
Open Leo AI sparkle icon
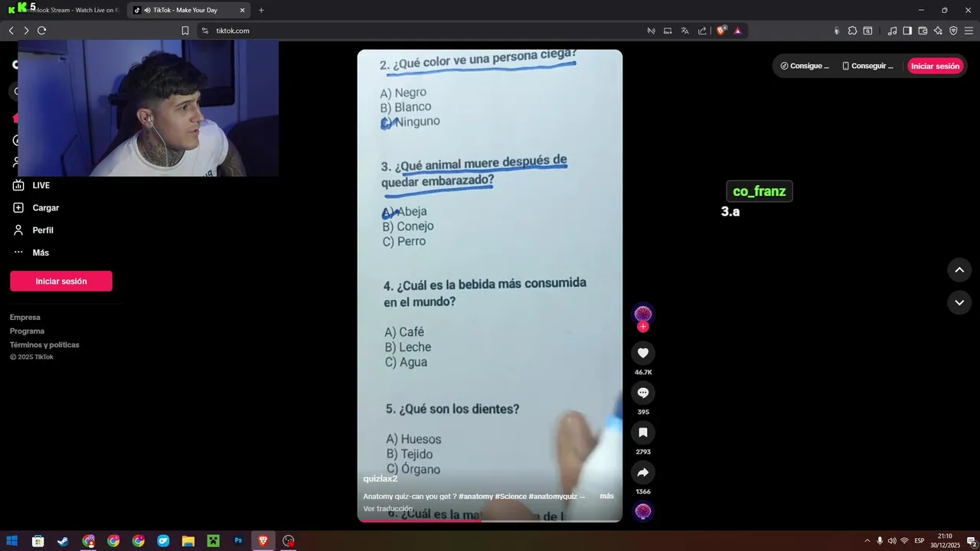point(938,31)
